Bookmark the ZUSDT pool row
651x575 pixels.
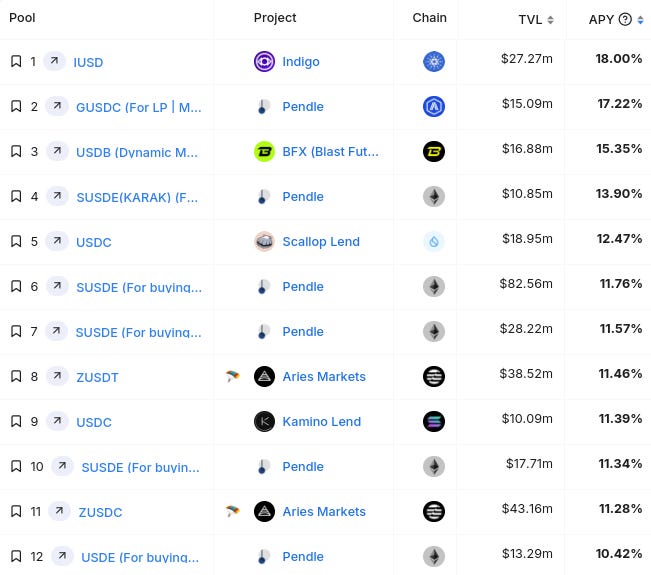point(16,376)
